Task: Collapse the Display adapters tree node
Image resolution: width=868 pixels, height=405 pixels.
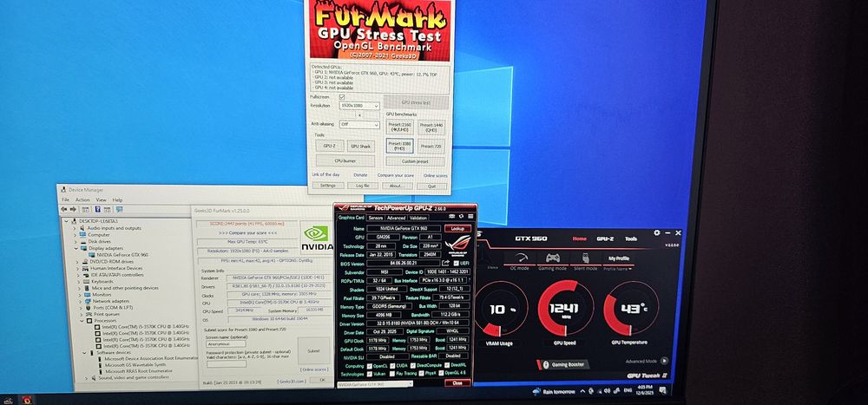Action: point(76,248)
